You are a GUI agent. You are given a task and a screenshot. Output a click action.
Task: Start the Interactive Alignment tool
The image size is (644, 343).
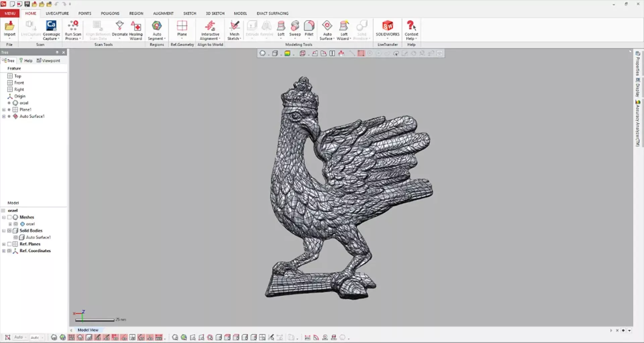210,29
